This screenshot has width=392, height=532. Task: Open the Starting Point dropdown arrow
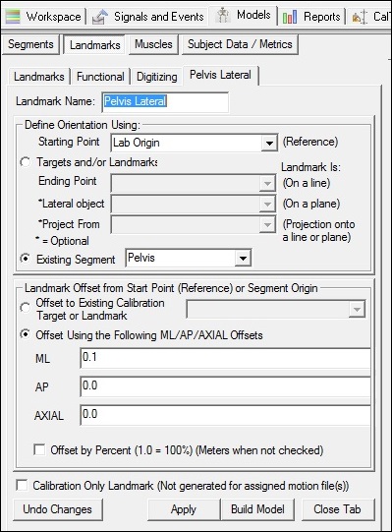[269, 144]
